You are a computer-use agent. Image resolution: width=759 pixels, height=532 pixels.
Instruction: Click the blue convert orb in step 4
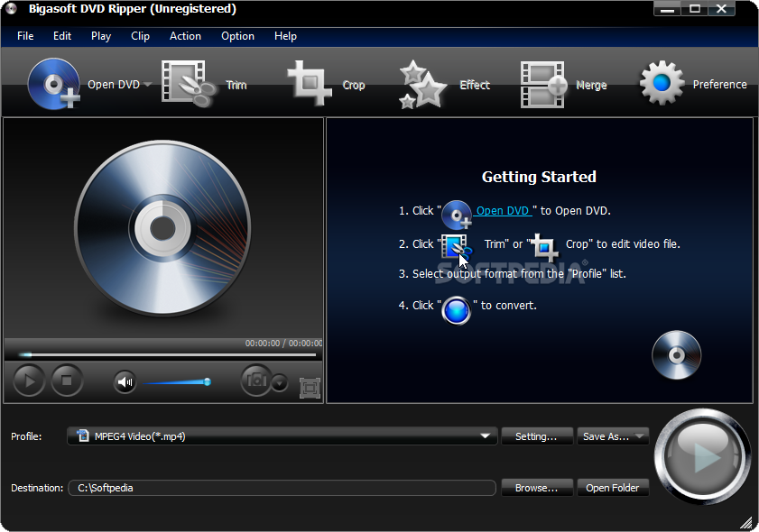pos(456,310)
